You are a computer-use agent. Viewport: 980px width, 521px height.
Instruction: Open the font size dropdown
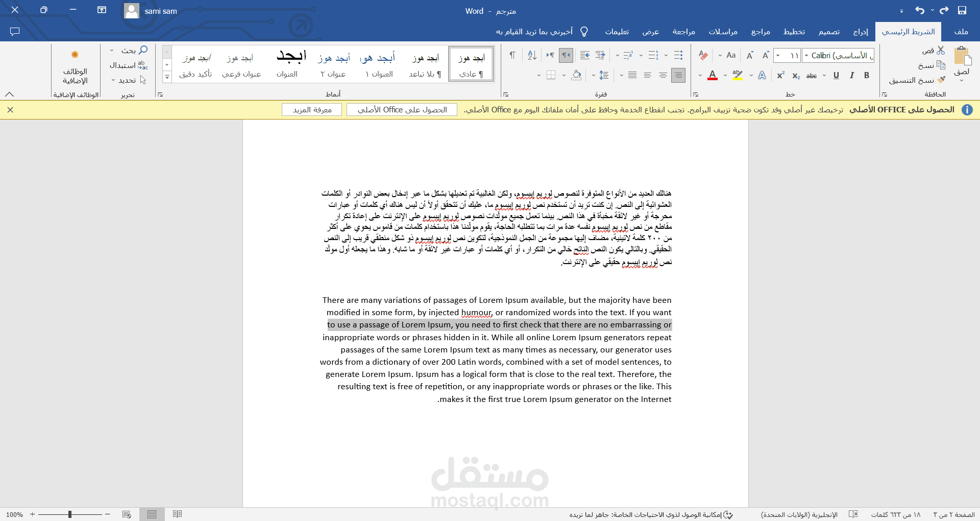[x=778, y=55]
